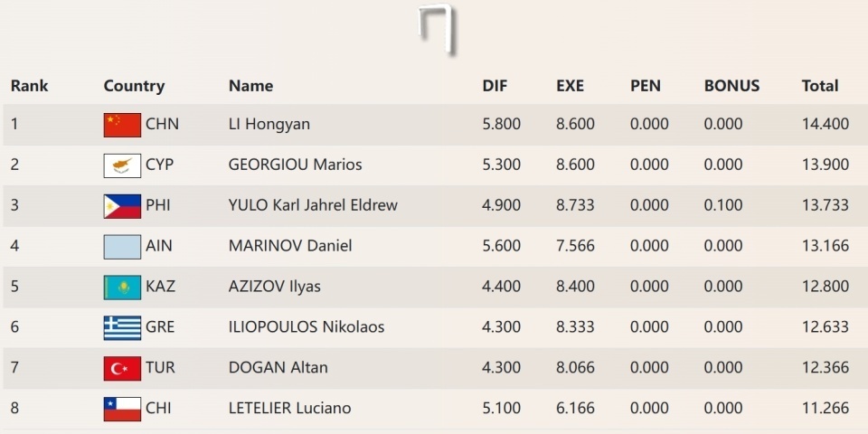Click the DIF column header
Image resolution: width=868 pixels, height=434 pixels.
click(x=495, y=86)
